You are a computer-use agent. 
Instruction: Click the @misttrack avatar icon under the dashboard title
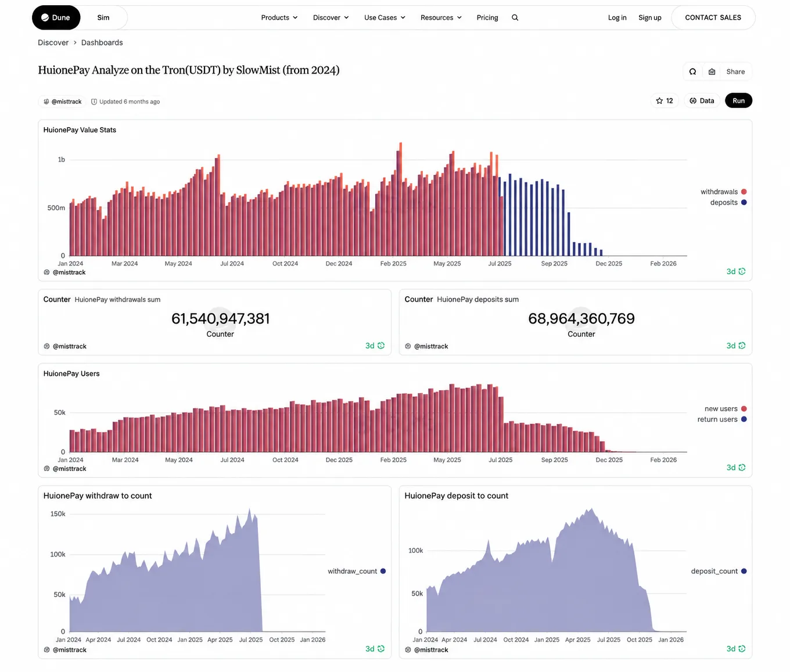46,102
